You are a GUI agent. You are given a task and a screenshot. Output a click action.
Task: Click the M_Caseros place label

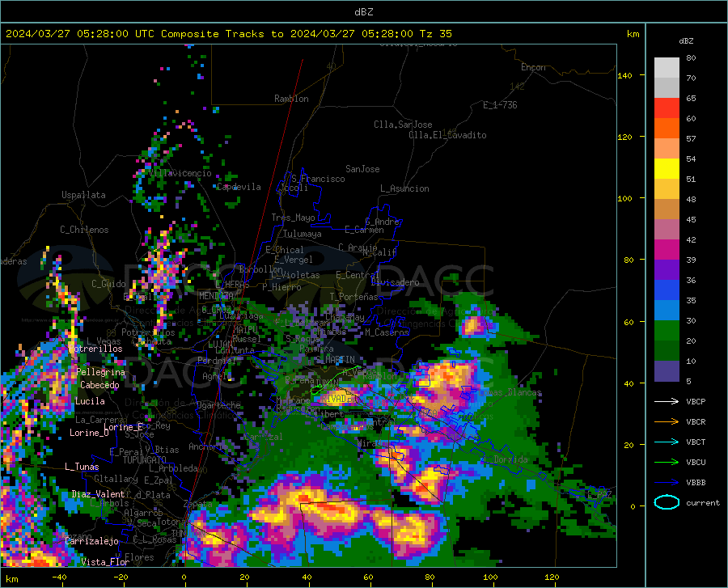[387, 332]
